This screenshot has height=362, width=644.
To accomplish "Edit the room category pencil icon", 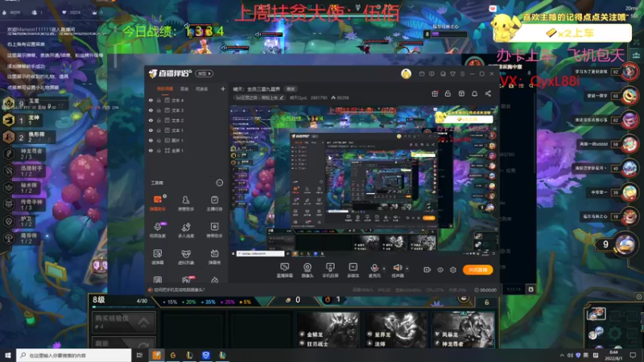I will pyautogui.click(x=281, y=97).
